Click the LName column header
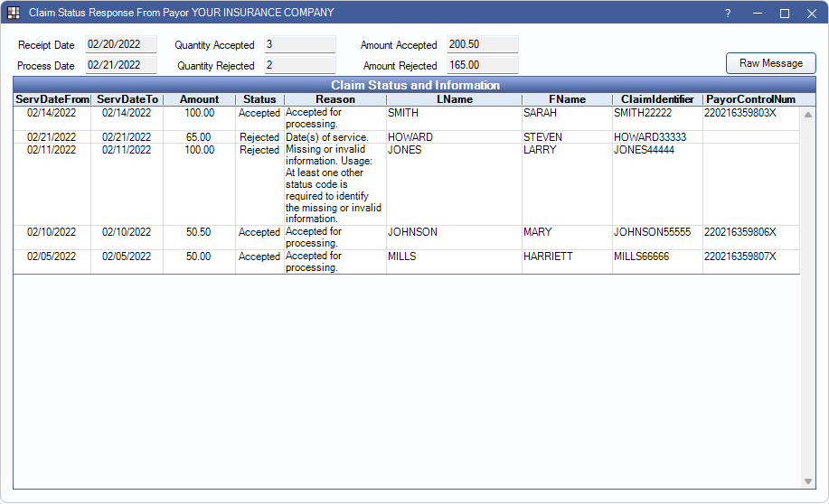The image size is (829, 504). [x=454, y=99]
